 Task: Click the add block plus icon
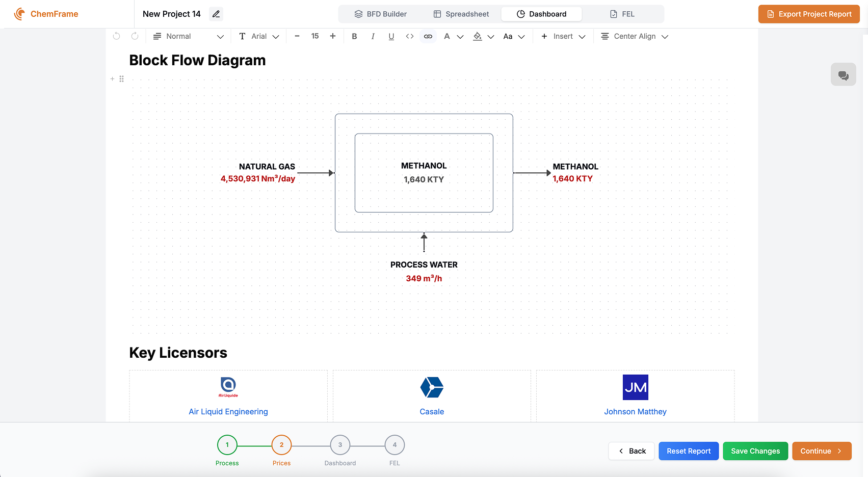coord(112,79)
